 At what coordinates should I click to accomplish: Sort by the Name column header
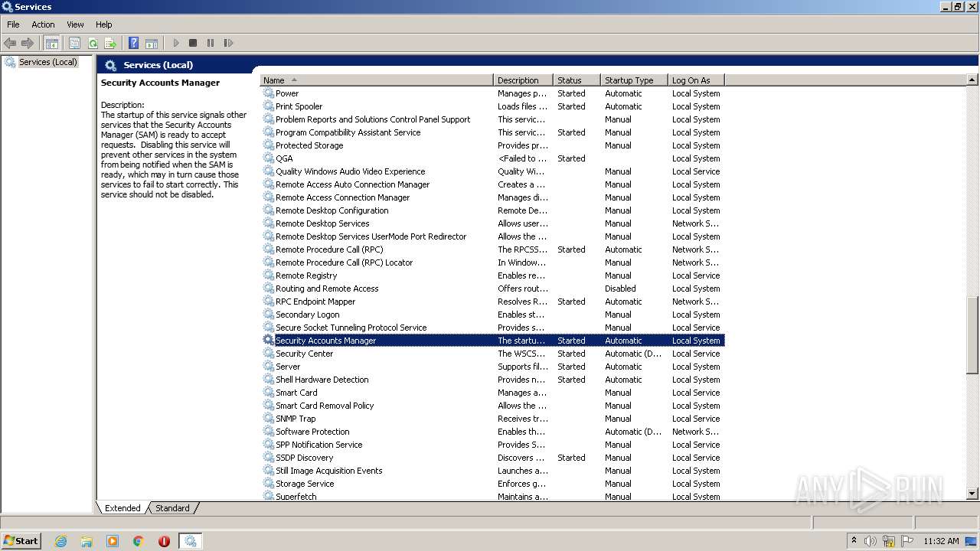(x=377, y=80)
